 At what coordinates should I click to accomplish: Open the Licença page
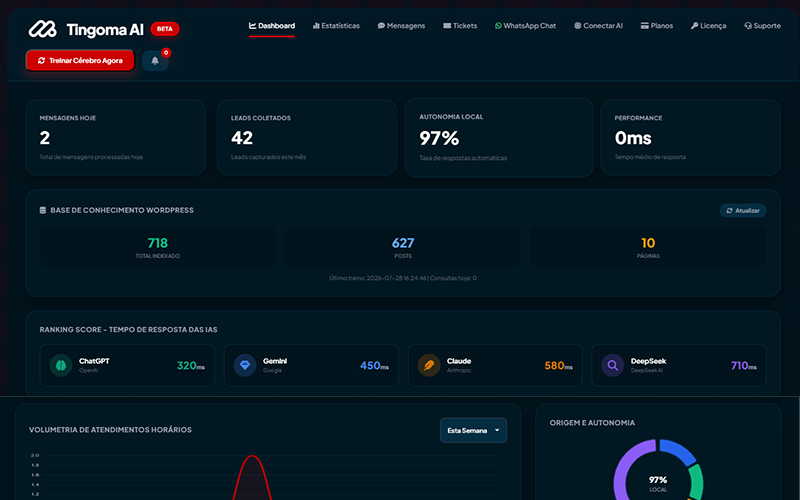[709, 26]
